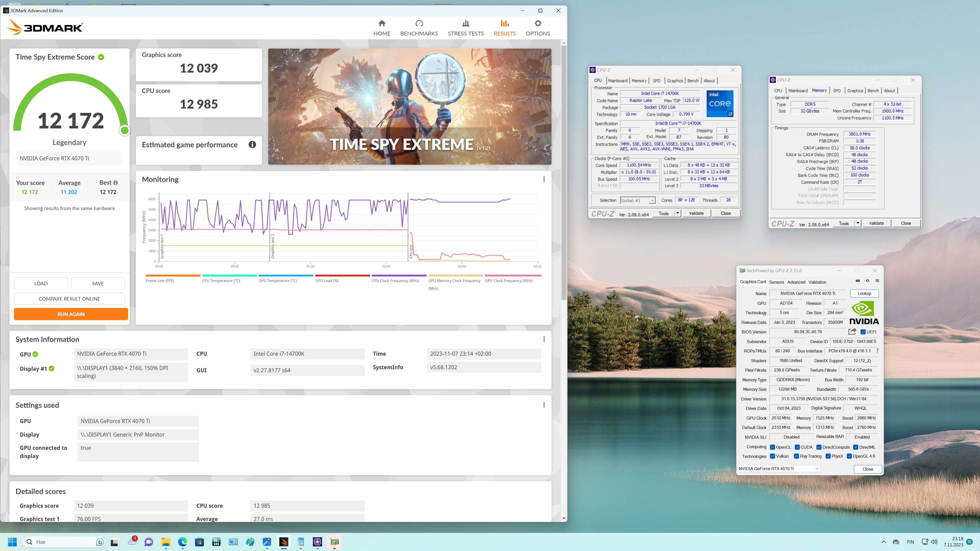
Task: Open Microsoft Store from the taskbar
Action: [x=199, y=542]
